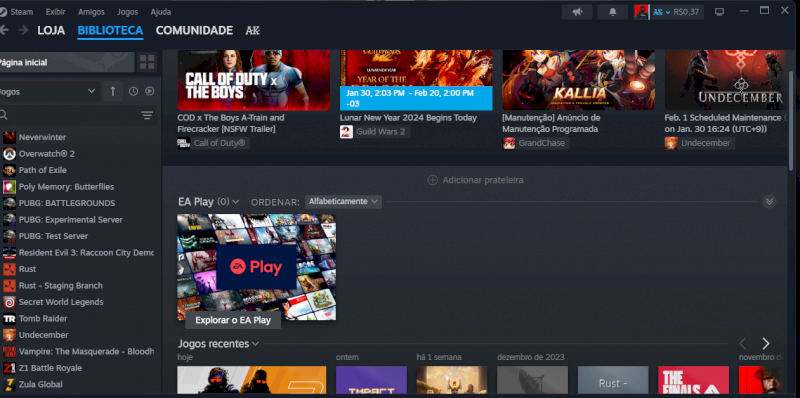Collapse the EA Play shelf double-chevron
800x398 pixels.
point(769,202)
